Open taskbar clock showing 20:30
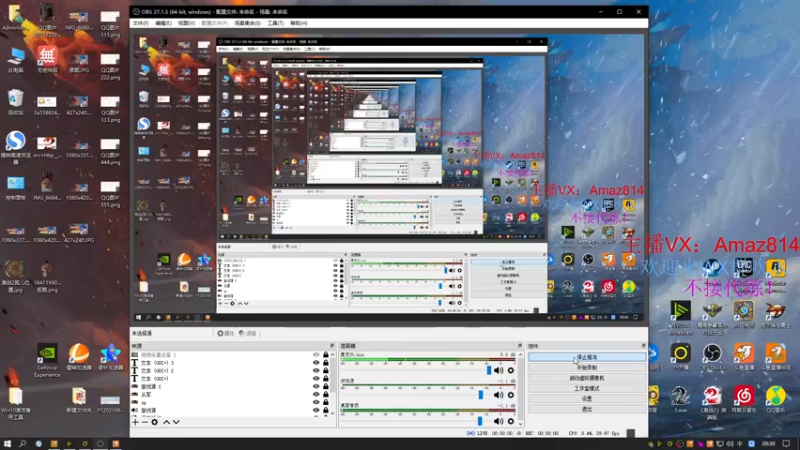 point(768,444)
